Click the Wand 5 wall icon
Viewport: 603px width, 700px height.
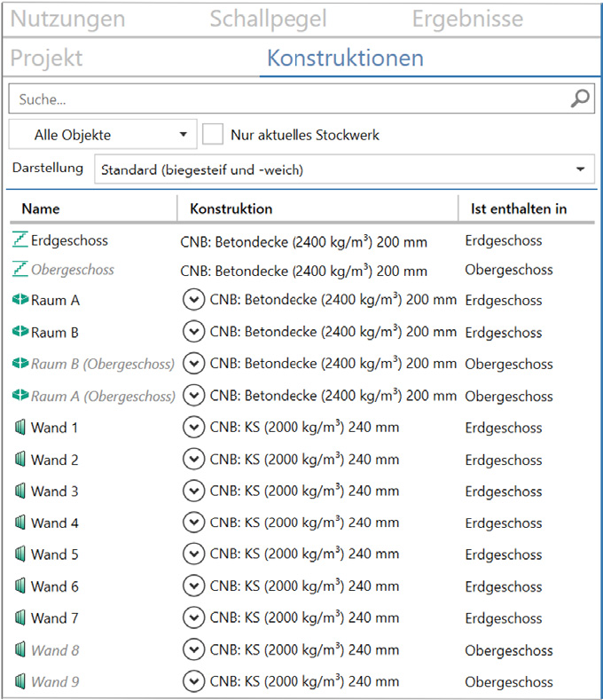(20, 554)
